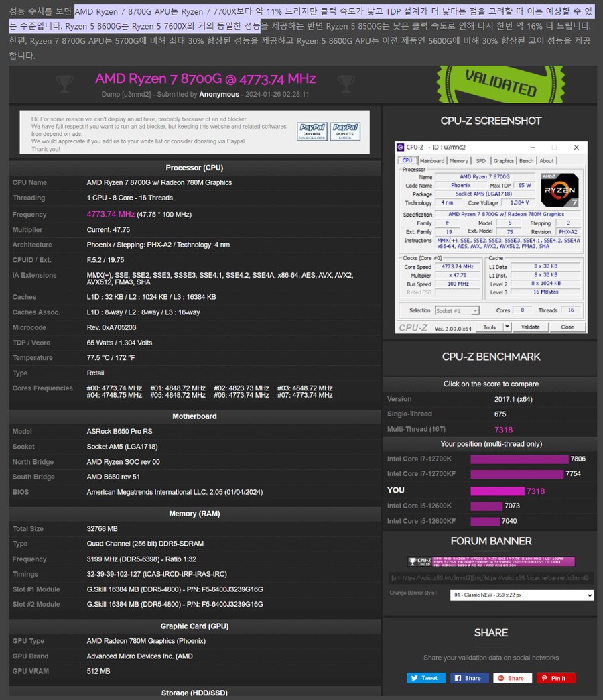Click the Intel Core i7-12700K comparison bar
Image resolution: width=603 pixels, height=700 pixels.
click(520, 459)
